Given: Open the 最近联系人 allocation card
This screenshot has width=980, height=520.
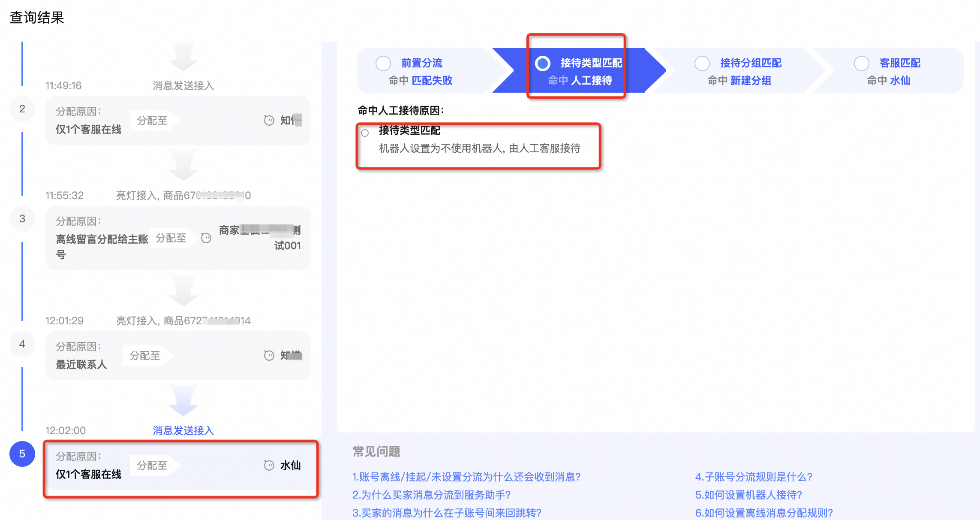Looking at the screenshot, I should [178, 356].
